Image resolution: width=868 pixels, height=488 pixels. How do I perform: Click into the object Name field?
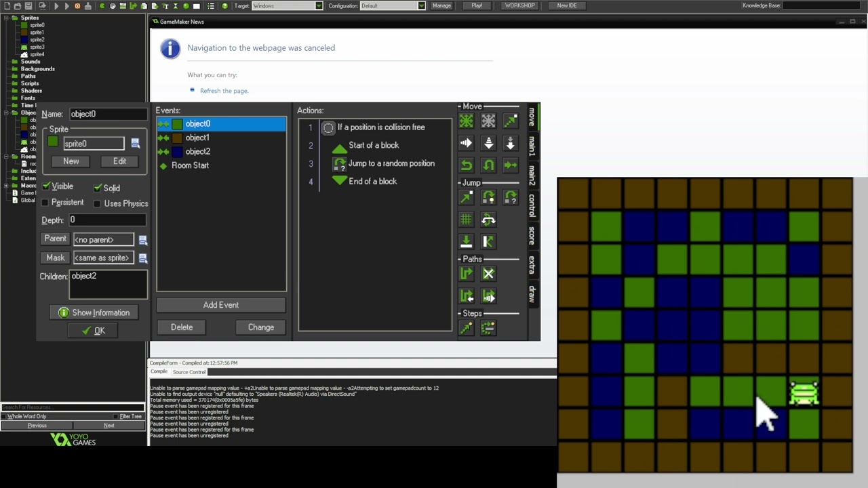108,114
